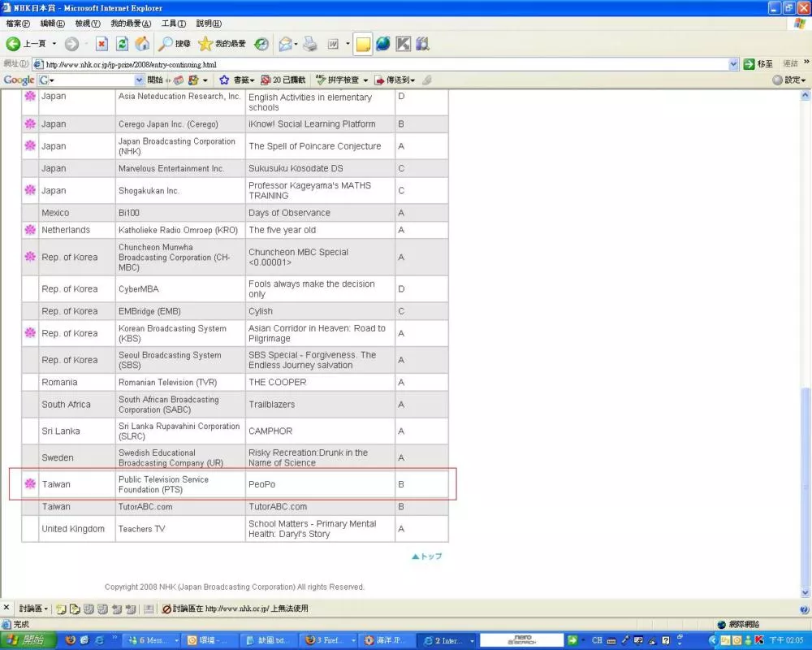Click the green Nero search go arrow
The width and height of the screenshot is (812, 650).
tap(572, 640)
